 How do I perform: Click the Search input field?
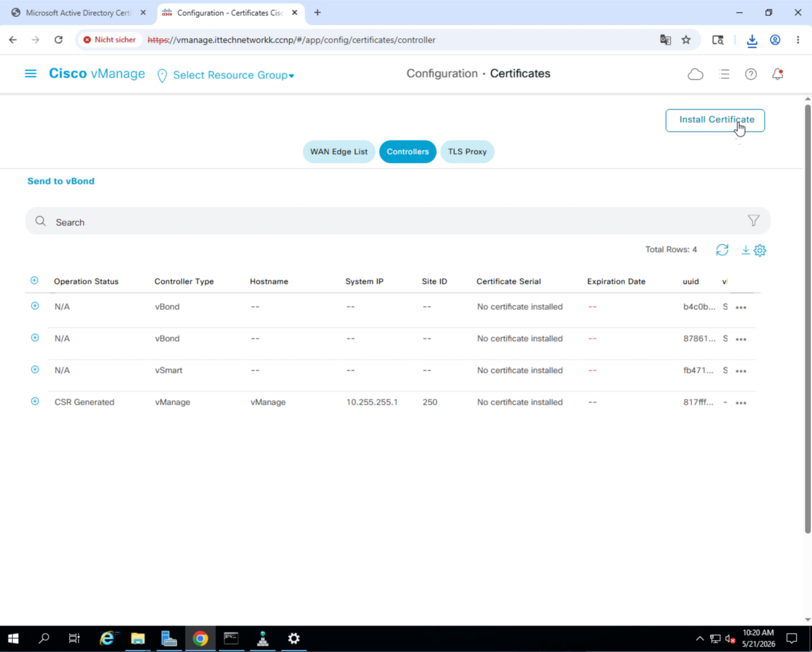tap(398, 221)
